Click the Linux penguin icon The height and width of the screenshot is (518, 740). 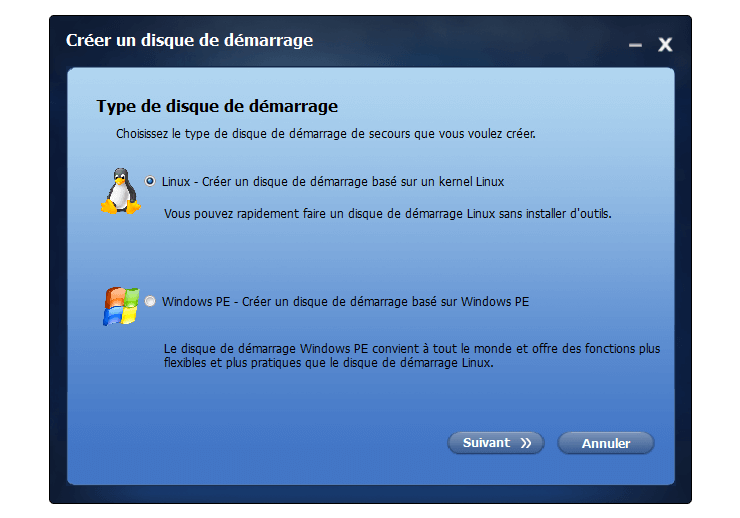tap(120, 191)
